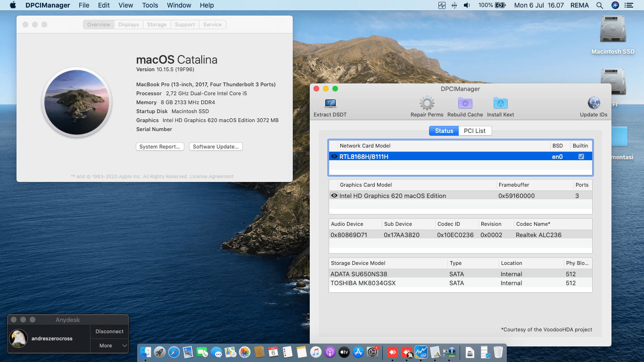Open the File menu
Screen dimensions: 644x362
pyautogui.click(x=84, y=5)
